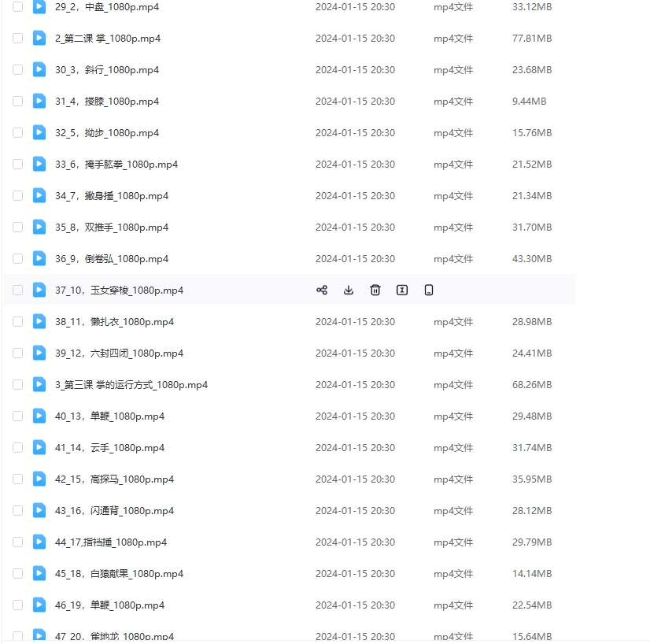Open file name 38_11，懒扎衣_1080p.mp4
Screen dimensions: 650x644
pos(114,322)
